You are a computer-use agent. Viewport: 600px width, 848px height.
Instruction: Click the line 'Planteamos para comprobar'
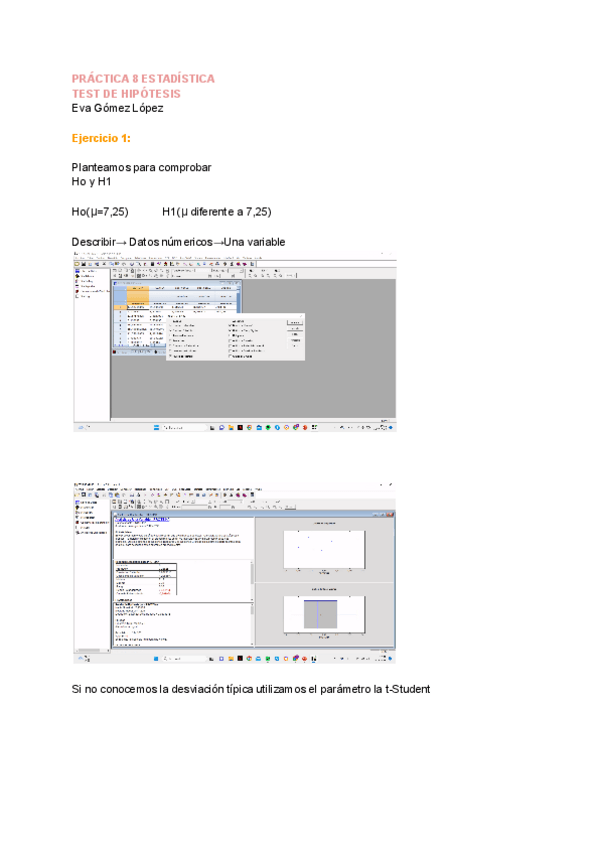(x=141, y=168)
